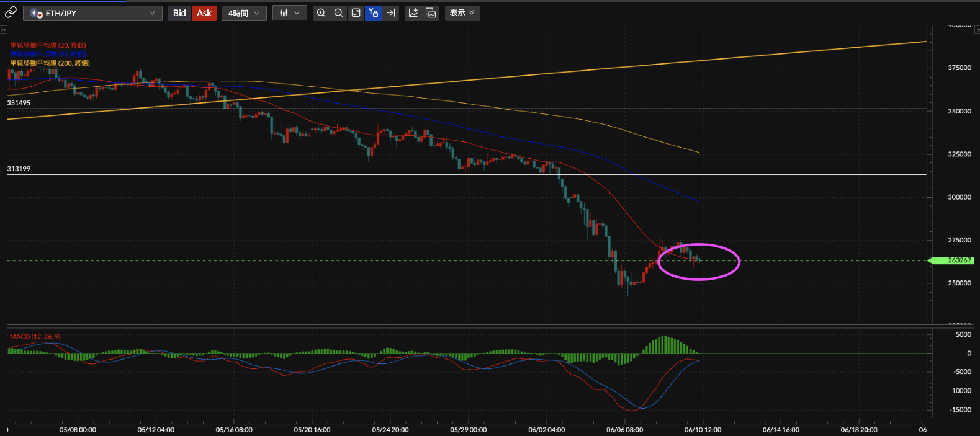Image resolution: width=980 pixels, height=436 pixels.
Task: Open the ETH/JPY symbol dropdown
Action: point(92,13)
